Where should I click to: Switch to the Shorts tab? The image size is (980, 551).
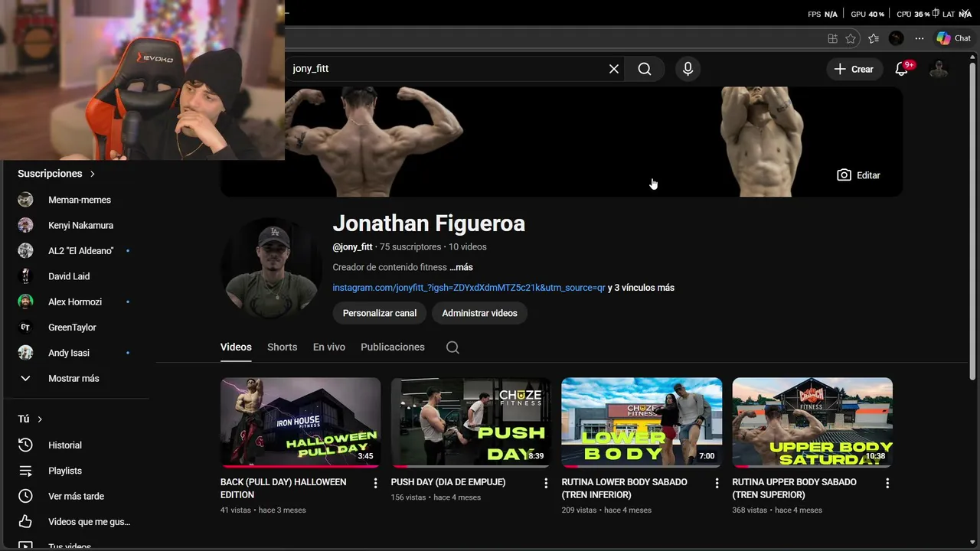[x=282, y=347]
